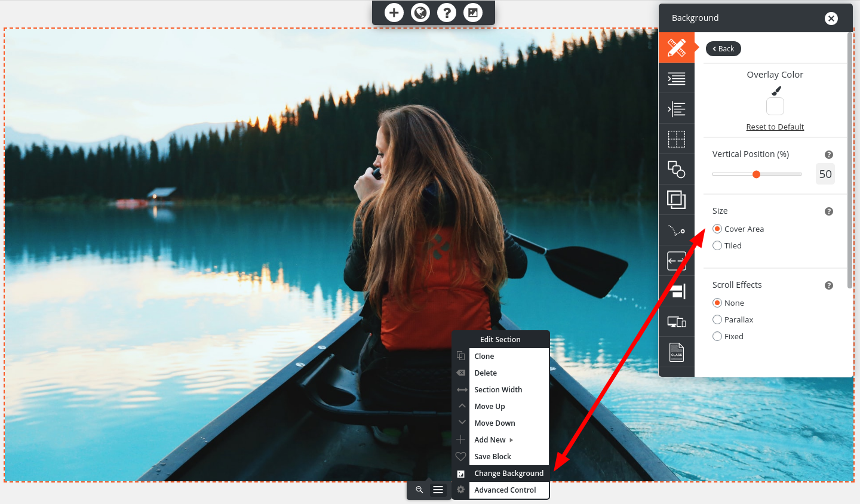Image resolution: width=860 pixels, height=504 pixels.
Task: Open the left-right arrows width icon in sidebar
Action: tap(677, 261)
